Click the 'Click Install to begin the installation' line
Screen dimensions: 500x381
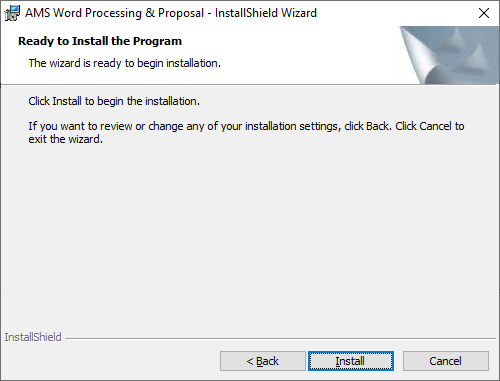[114, 101]
